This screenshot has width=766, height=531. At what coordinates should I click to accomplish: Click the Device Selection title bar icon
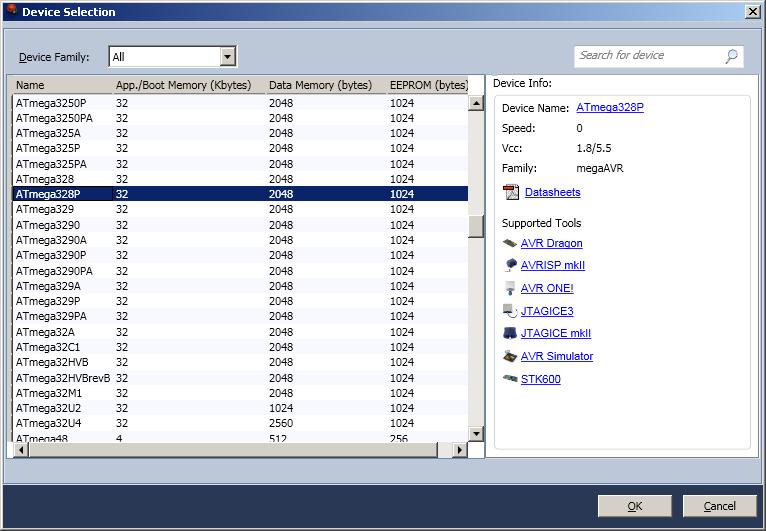click(x=12, y=10)
